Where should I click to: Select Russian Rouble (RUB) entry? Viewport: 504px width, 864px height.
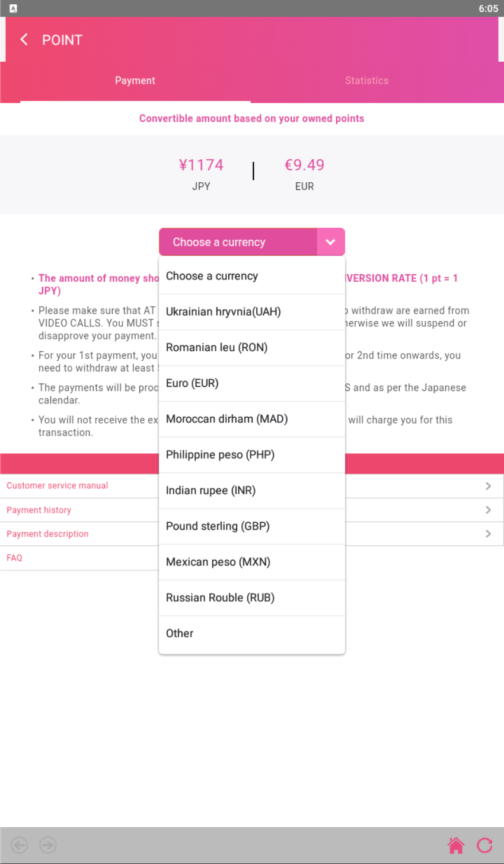point(252,598)
